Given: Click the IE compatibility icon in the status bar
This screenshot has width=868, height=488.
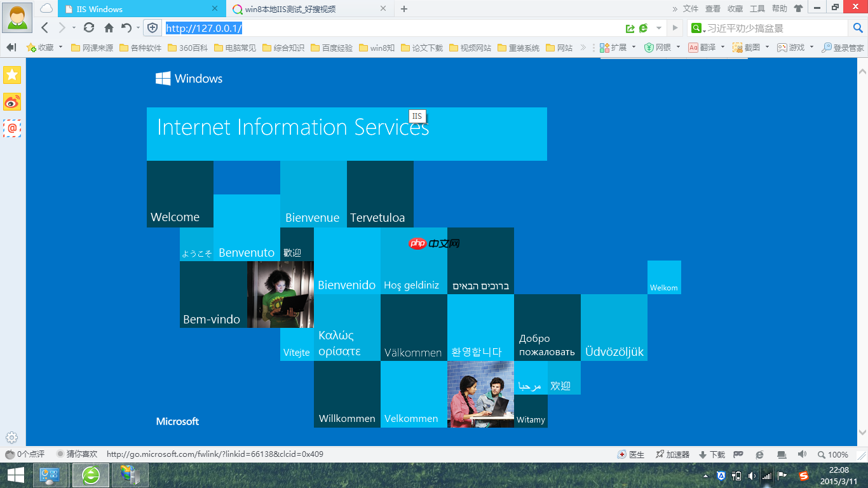Looking at the screenshot, I should (x=760, y=454).
